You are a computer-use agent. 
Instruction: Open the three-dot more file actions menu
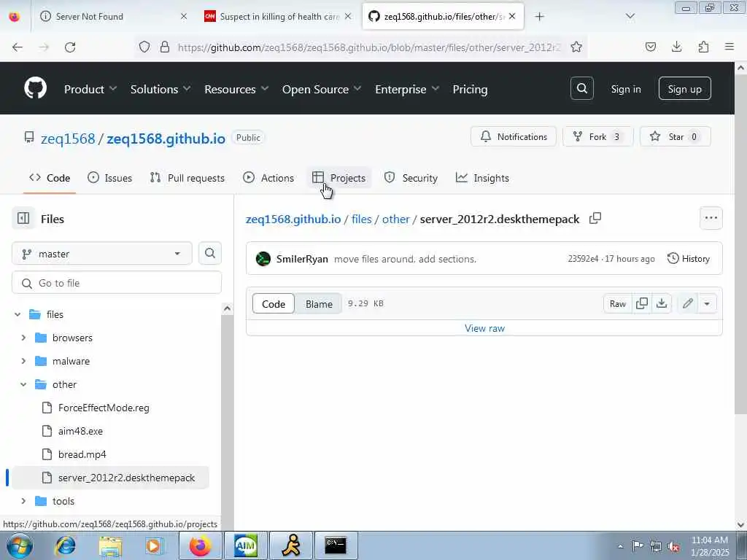point(711,218)
